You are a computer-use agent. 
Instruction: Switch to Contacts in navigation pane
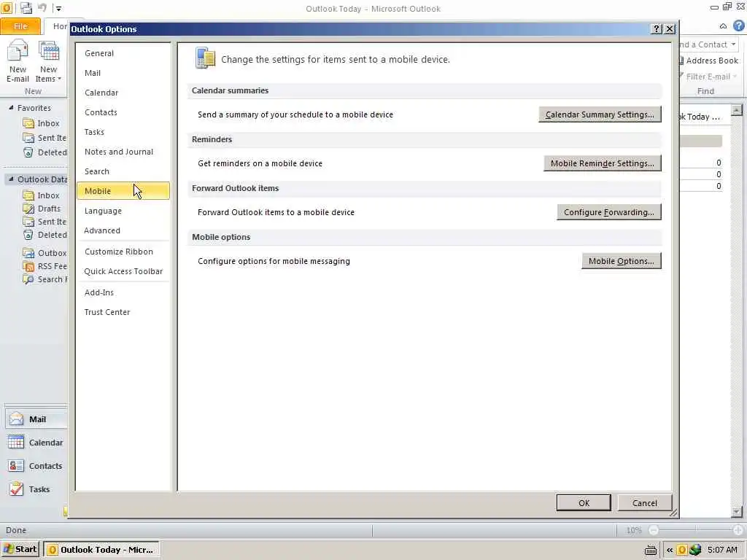(x=36, y=466)
